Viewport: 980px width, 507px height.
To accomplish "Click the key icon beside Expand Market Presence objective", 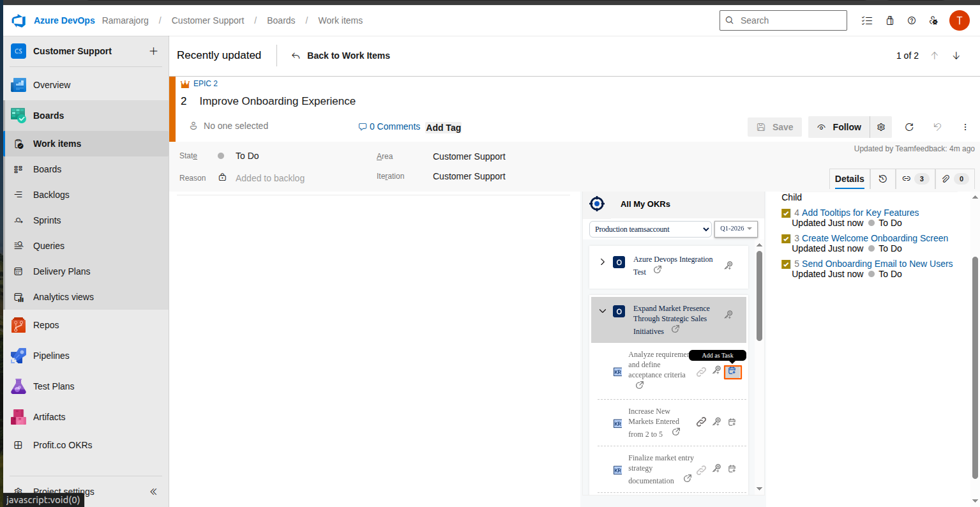I will point(728,315).
